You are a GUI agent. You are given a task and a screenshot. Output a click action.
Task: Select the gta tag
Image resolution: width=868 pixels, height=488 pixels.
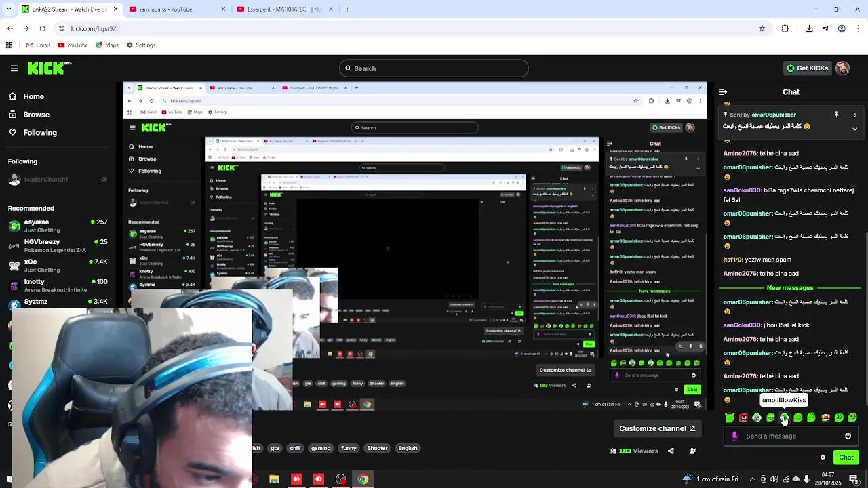pyautogui.click(x=275, y=448)
